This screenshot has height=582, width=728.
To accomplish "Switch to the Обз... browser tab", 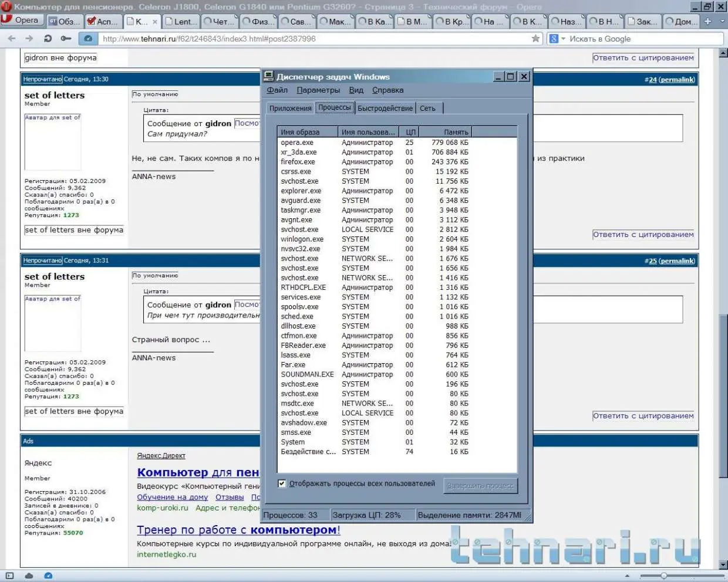I will point(64,21).
